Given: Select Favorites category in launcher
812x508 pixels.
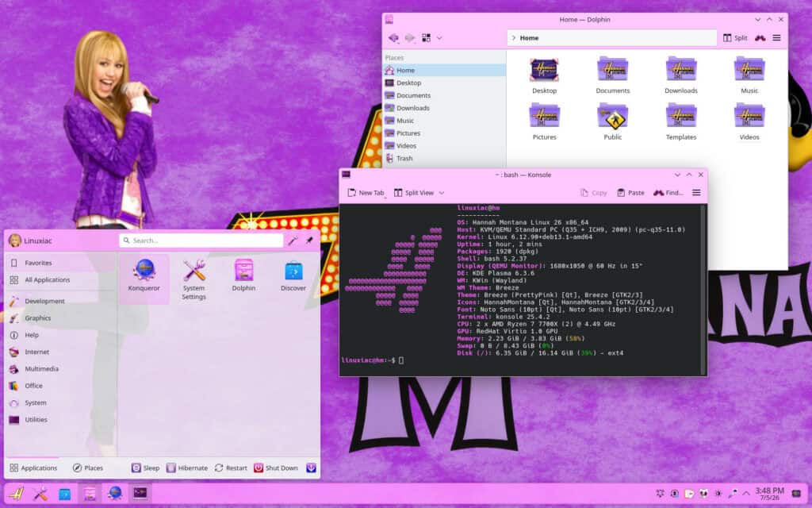Looking at the screenshot, I should pyautogui.click(x=60, y=263).
